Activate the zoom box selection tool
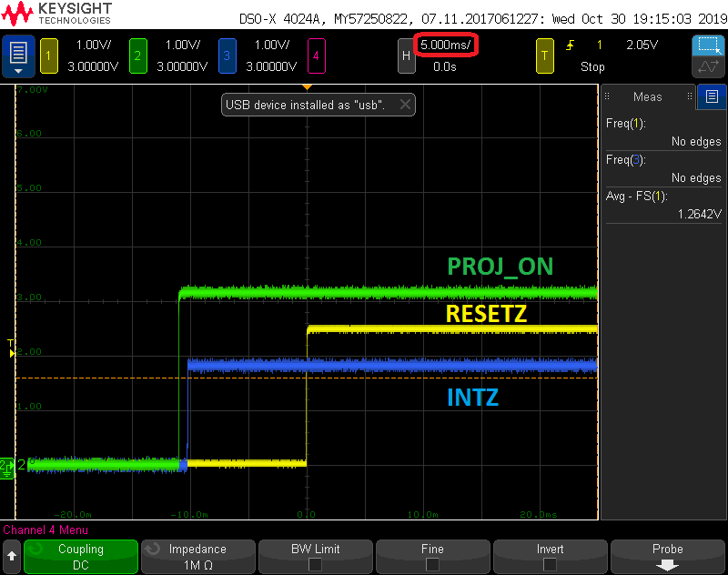Viewport: 728px width, 575px height. pyautogui.click(x=709, y=45)
